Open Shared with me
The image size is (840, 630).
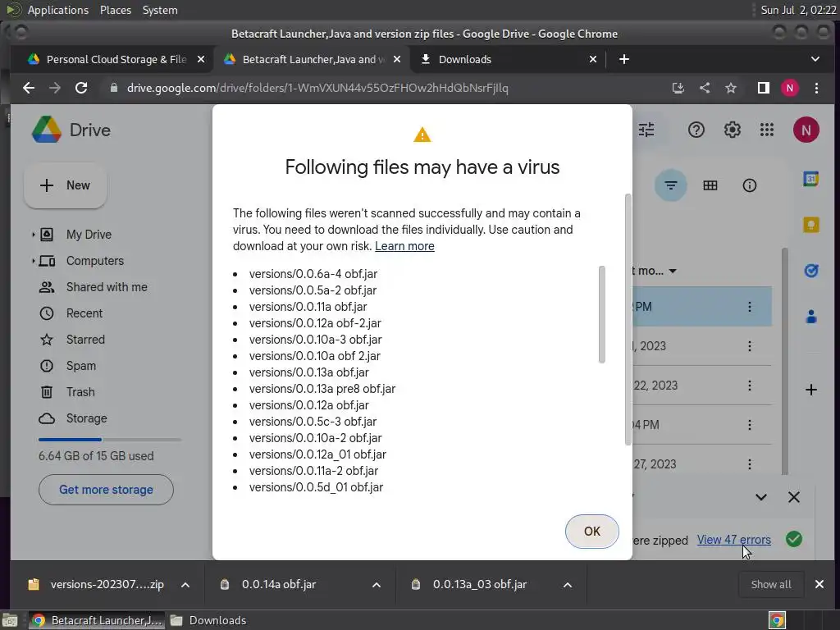tap(107, 287)
